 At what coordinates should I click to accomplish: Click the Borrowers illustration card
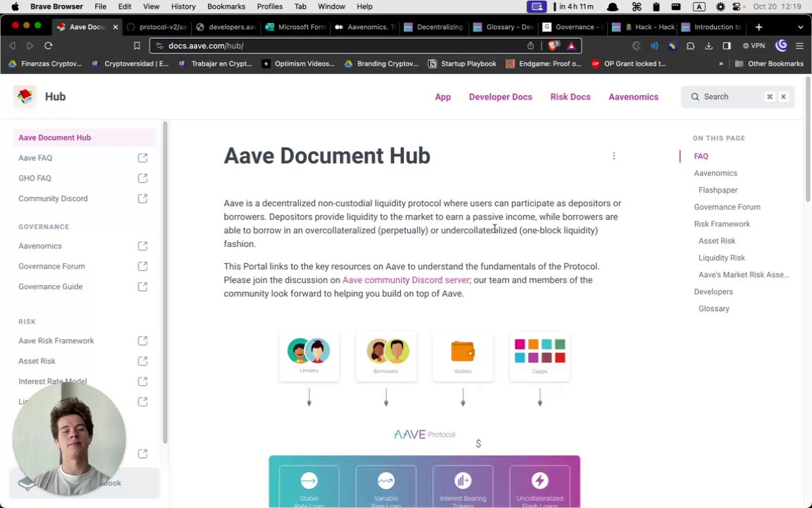click(386, 356)
